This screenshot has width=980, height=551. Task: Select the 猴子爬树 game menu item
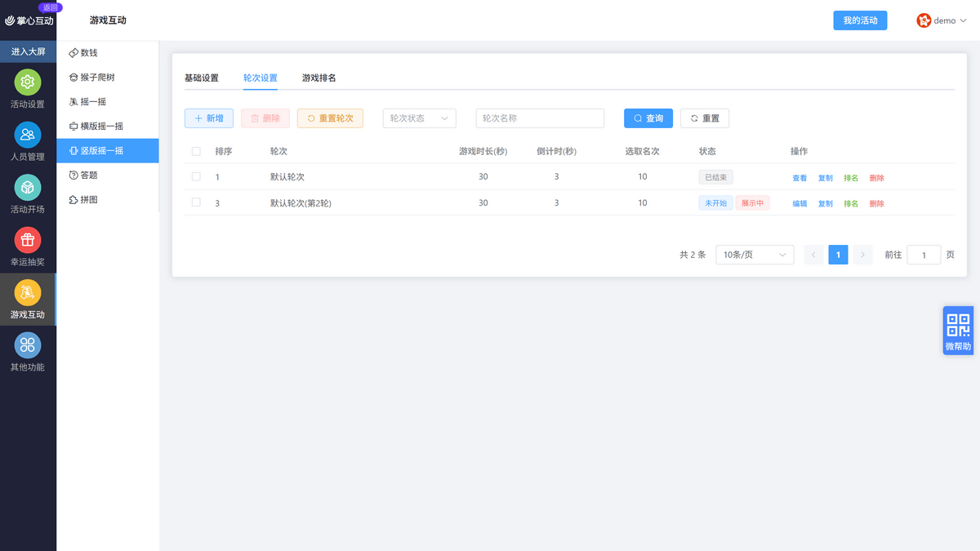click(x=108, y=77)
